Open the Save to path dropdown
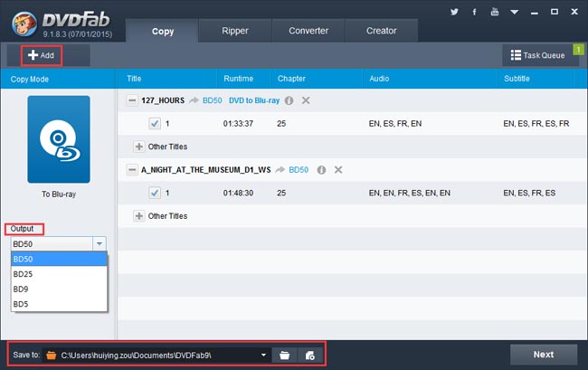This screenshot has width=588, height=370. pos(263,355)
